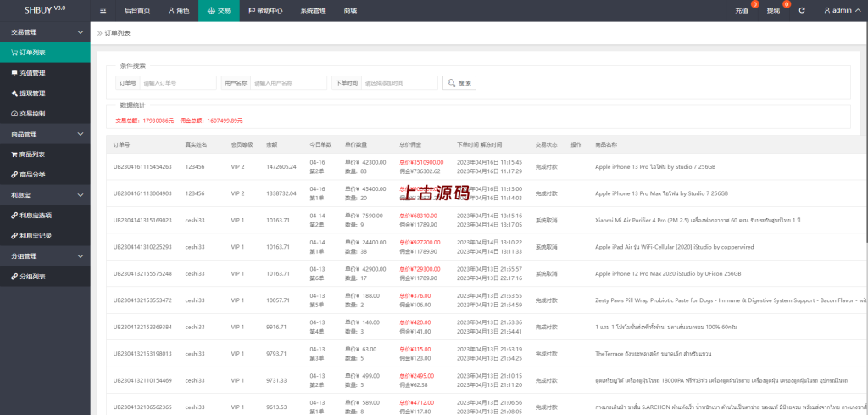The height and width of the screenshot is (415, 868).
Task: Click the 提现 notification with badge 0
Action: click(774, 10)
